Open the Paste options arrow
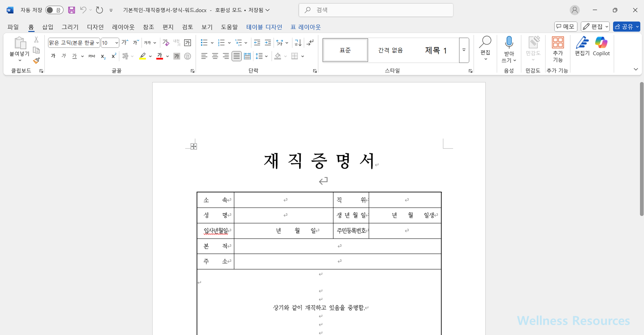This screenshot has width=644, height=335. point(20,60)
